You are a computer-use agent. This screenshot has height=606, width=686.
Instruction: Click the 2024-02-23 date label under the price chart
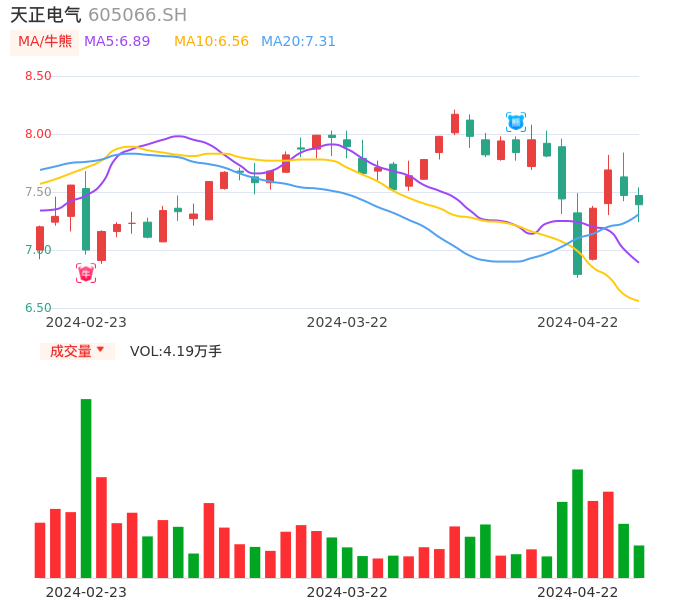(x=86, y=322)
